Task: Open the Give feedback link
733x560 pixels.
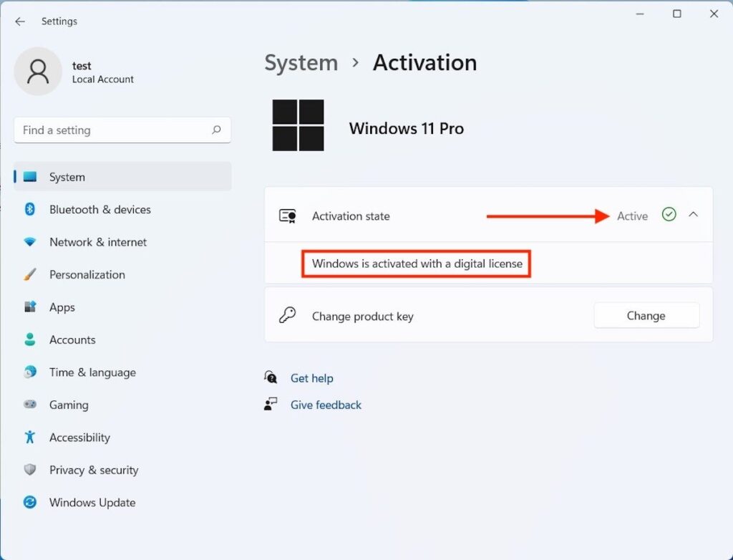Action: pos(325,405)
